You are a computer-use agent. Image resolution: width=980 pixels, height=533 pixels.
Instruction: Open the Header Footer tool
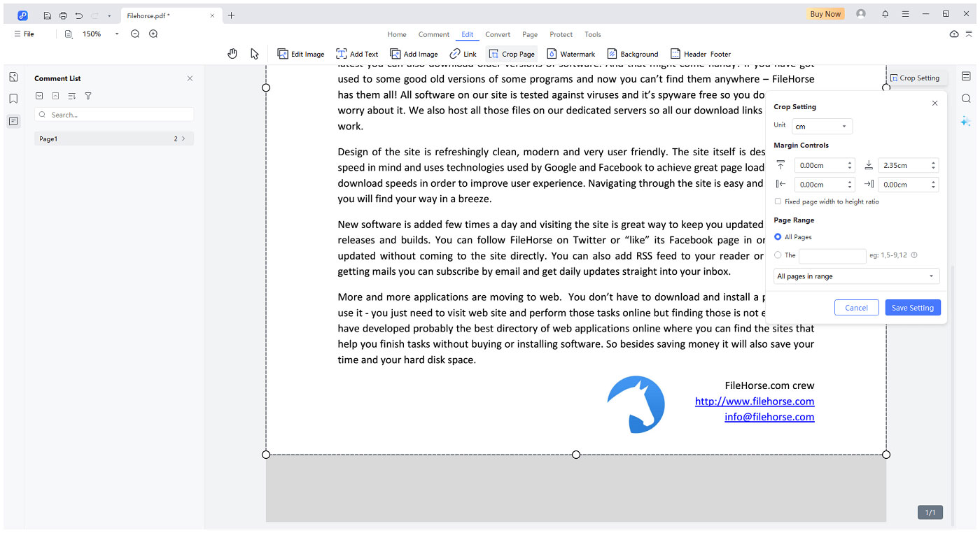[701, 54]
